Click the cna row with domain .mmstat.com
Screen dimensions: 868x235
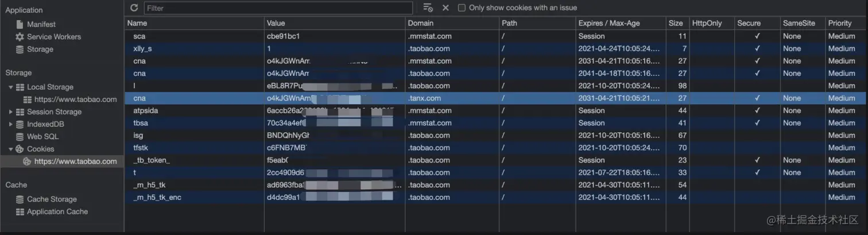[496, 61]
